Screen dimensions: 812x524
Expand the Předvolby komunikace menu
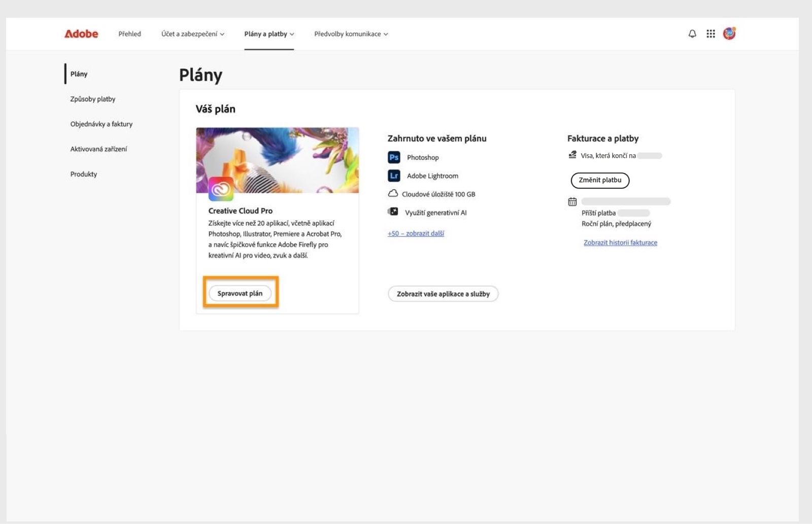[x=351, y=34]
